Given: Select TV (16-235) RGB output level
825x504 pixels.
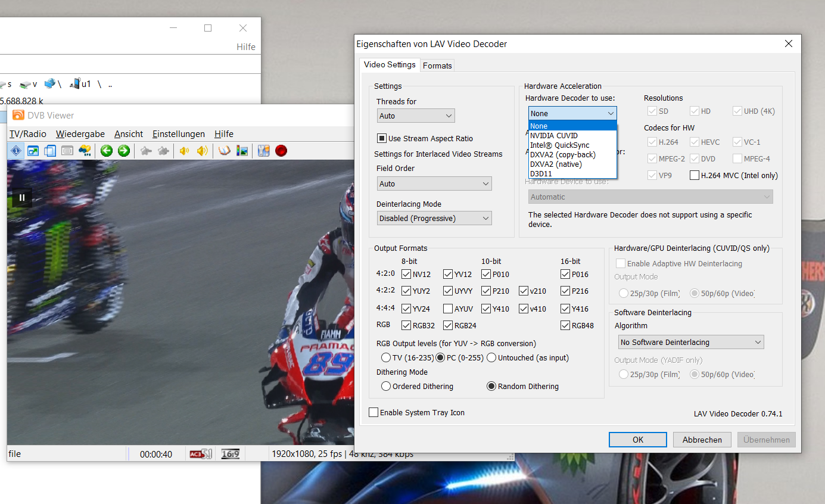Looking at the screenshot, I should point(385,358).
